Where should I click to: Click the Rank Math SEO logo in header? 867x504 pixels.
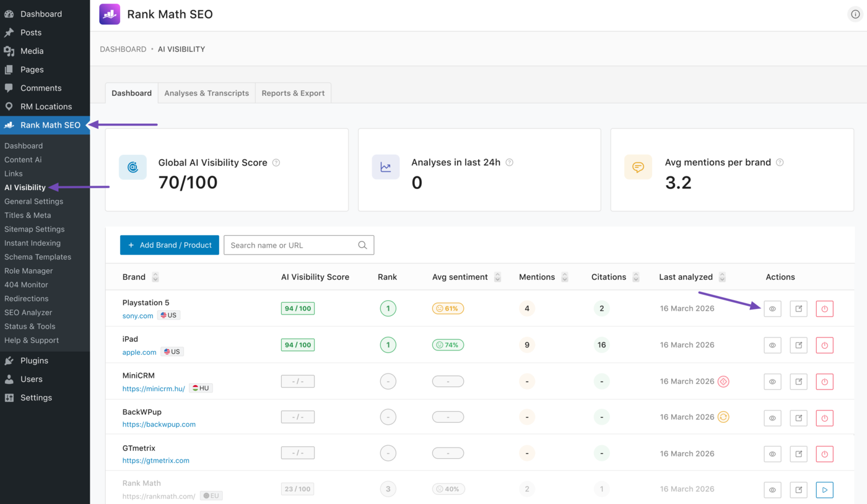110,14
